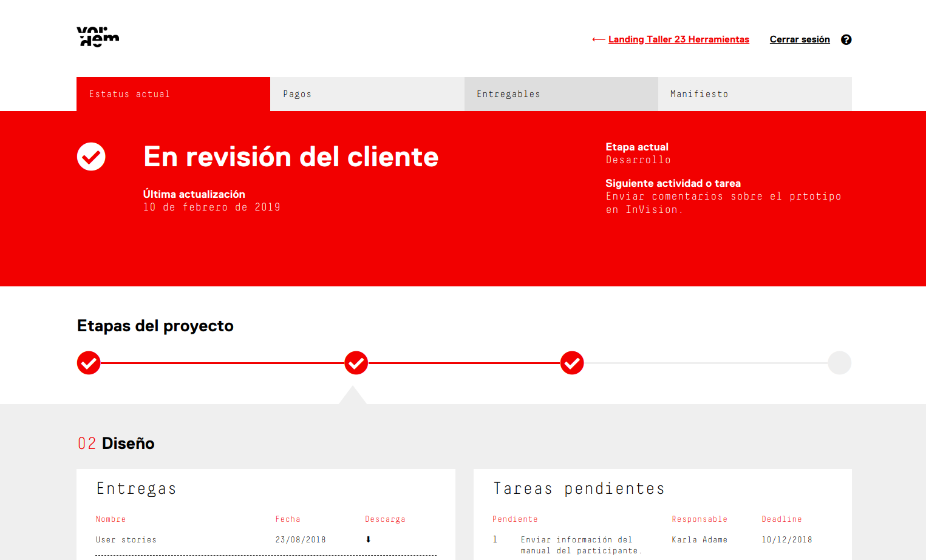
Task: Click the Deadline column header
Action: coord(782,519)
